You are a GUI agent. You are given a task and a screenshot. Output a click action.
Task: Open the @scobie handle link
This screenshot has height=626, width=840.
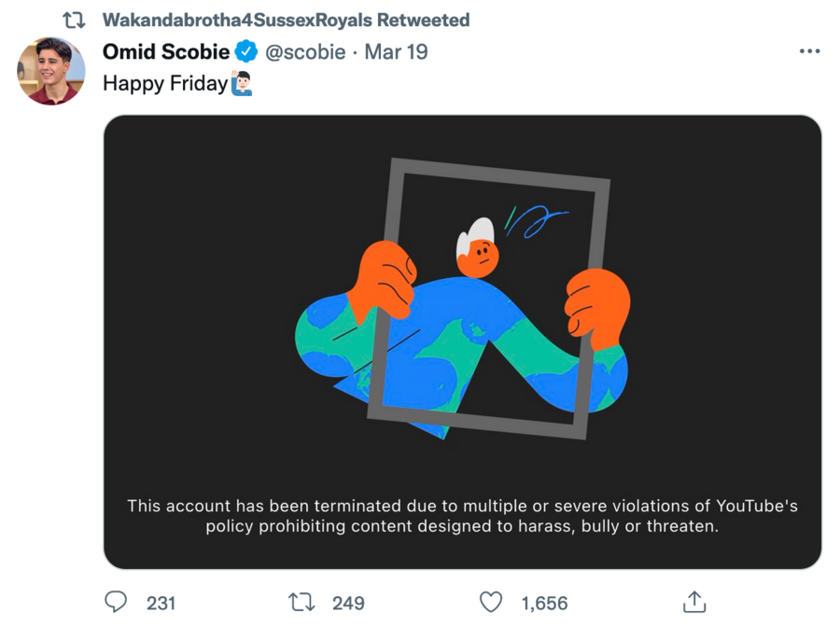coord(305,51)
